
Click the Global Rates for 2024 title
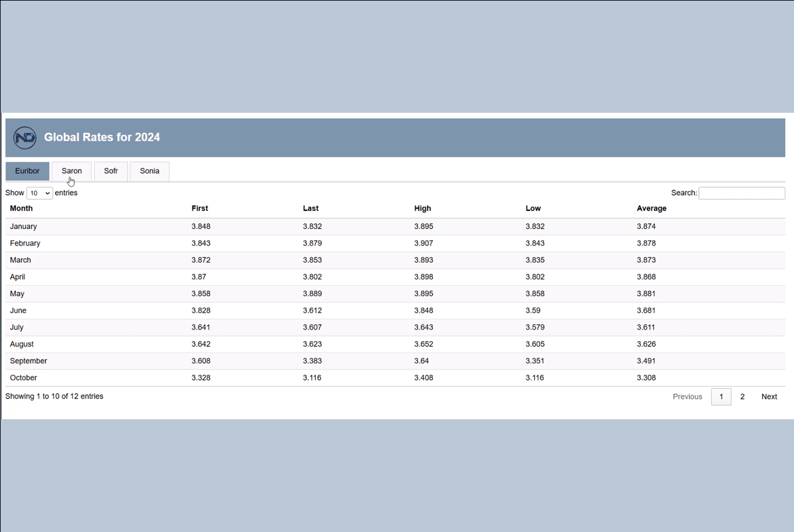click(102, 138)
